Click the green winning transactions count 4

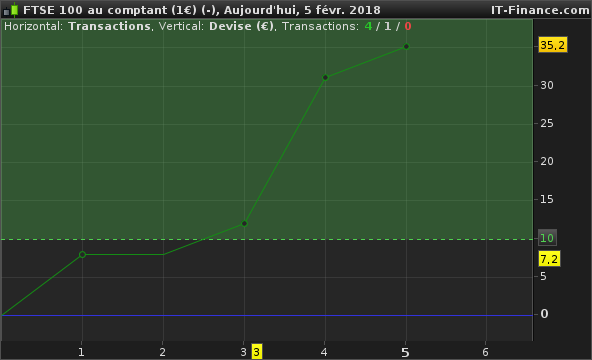pos(368,26)
